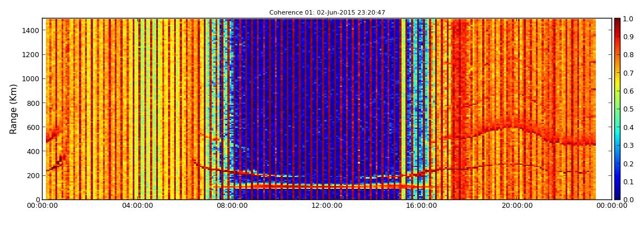Click the 16:00:00 time axis tick label
Image resolution: width=644 pixels, height=228 pixels.
423,206
